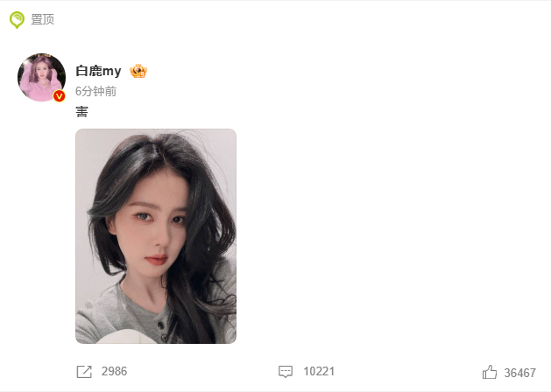Image resolution: width=551 pixels, height=392 pixels.
Task: Click the 置顶 pinned label
Action: click(x=43, y=19)
